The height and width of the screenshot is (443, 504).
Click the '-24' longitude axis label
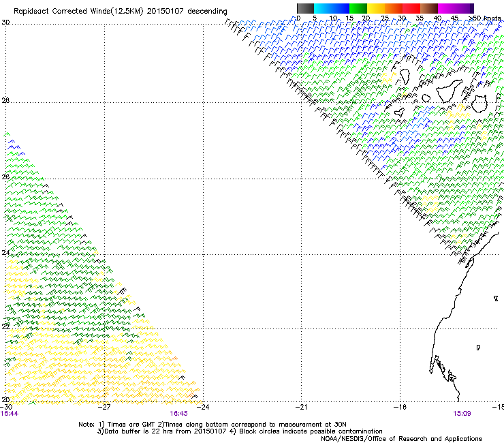click(x=203, y=407)
